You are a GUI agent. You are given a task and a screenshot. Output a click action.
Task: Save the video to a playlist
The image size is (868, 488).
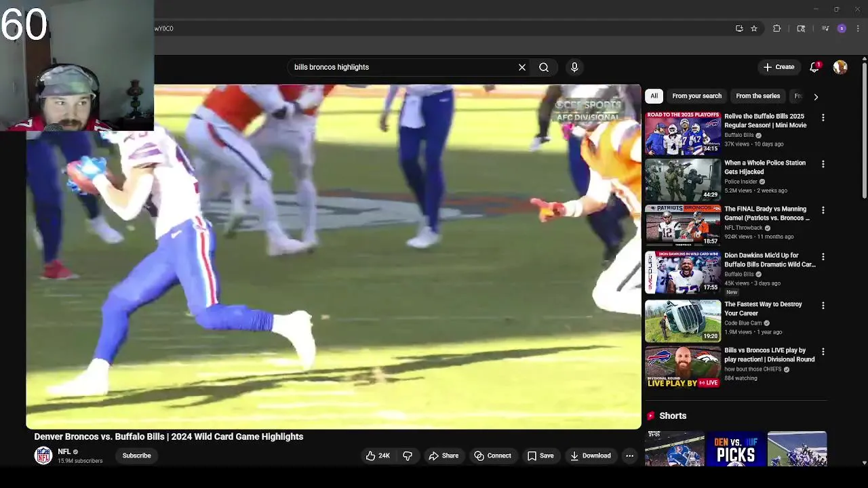(x=540, y=455)
